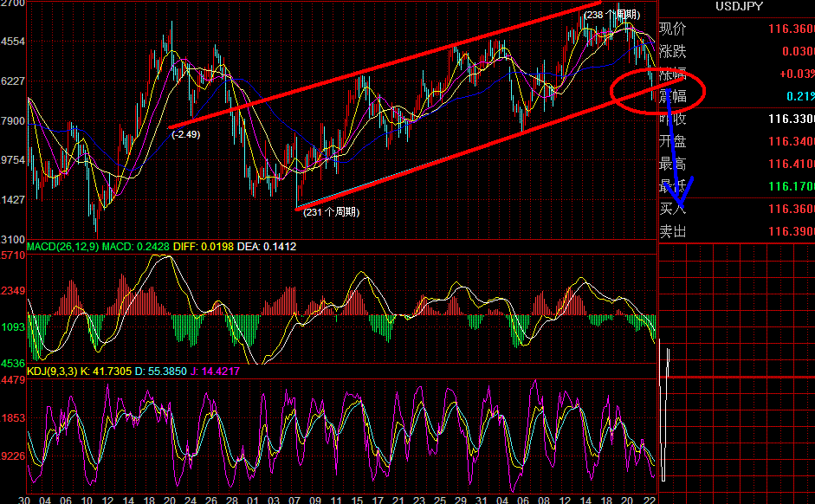Click date 22 on the time axis

[650, 500]
